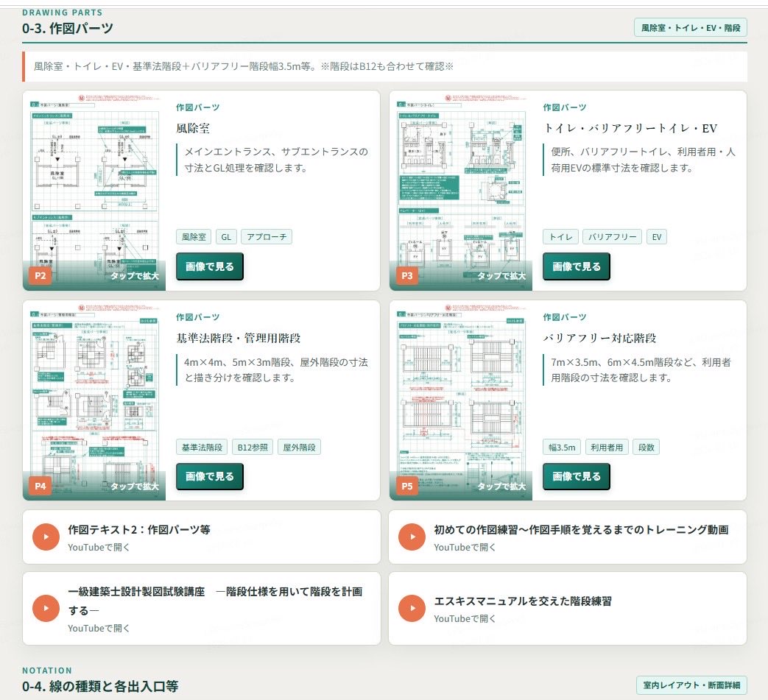Play the 一級建築士設計製図試験講座 video icon
The width and height of the screenshot is (768, 700).
46,609
